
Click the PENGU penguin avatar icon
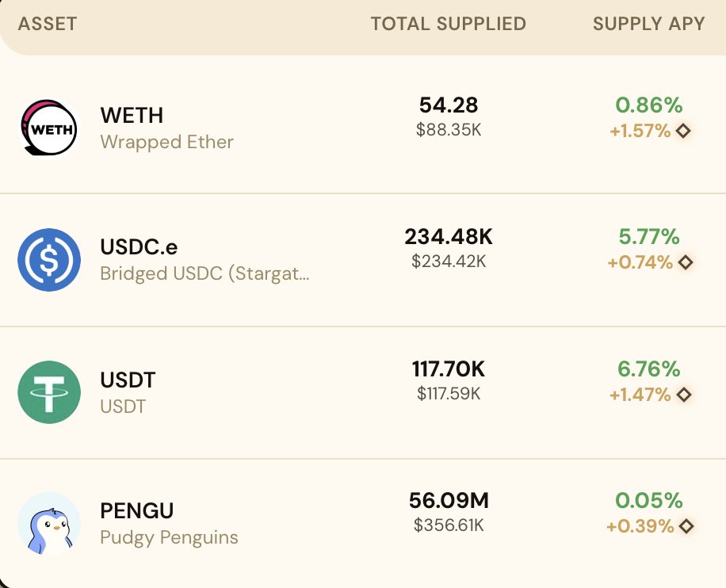click(x=49, y=524)
